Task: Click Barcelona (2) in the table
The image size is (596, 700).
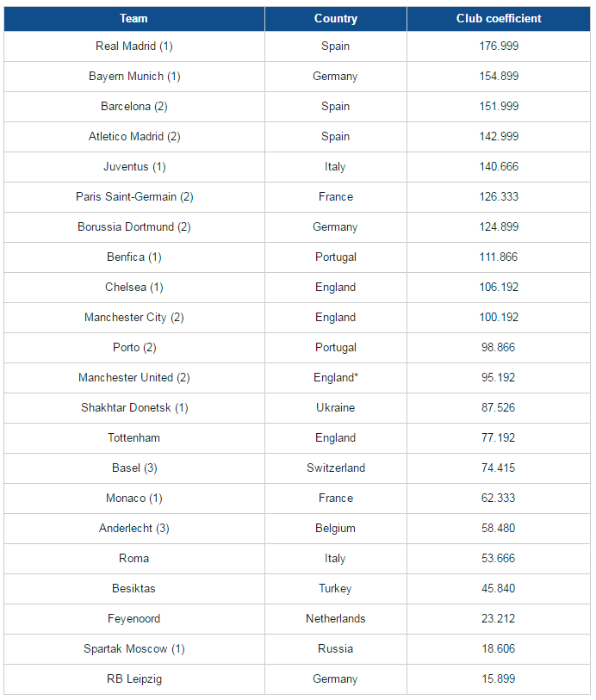Action: (134, 106)
